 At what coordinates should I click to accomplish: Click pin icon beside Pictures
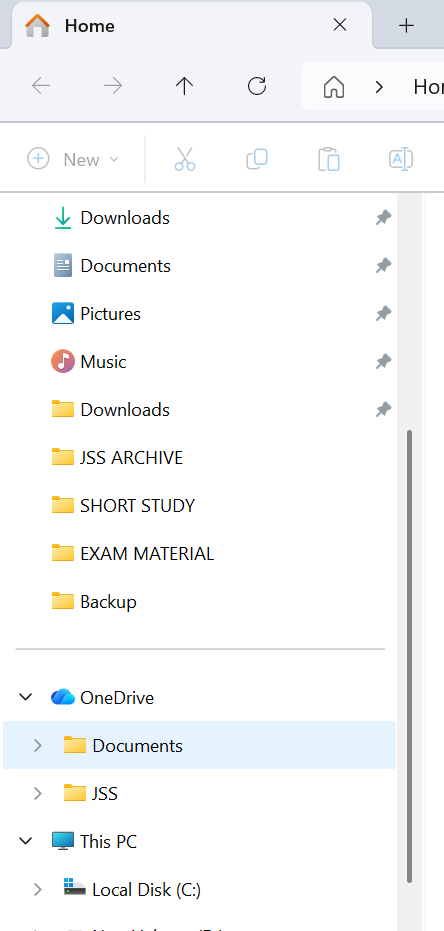coord(383,314)
